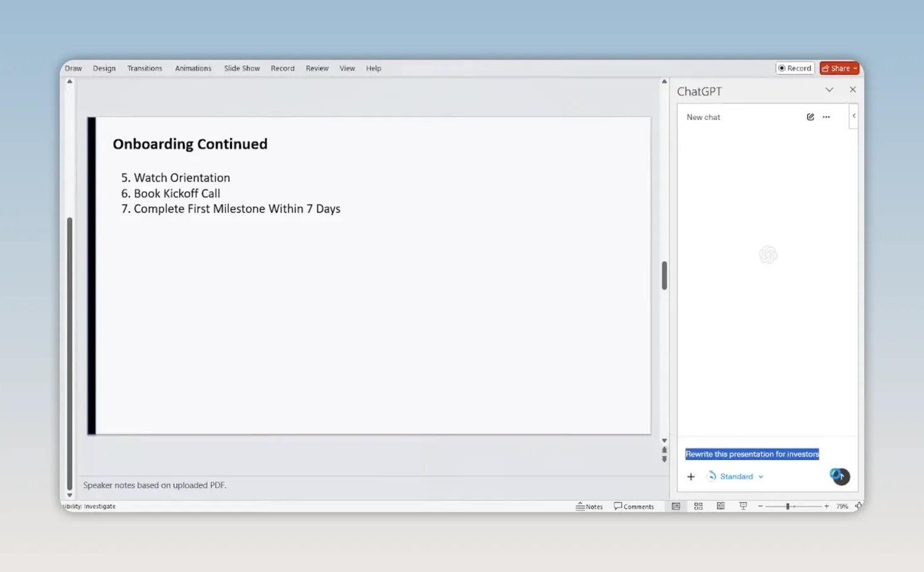Click the Book Kickoff Call list item
The image size is (924, 572).
coord(170,194)
